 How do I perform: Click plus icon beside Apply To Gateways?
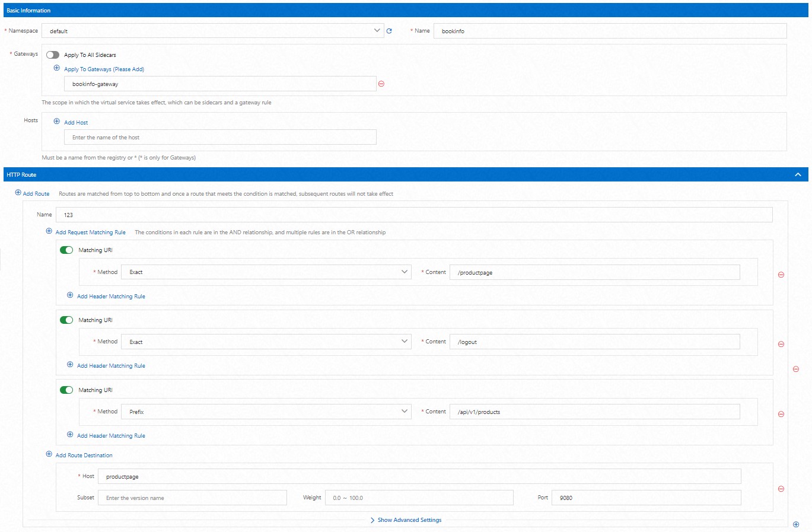pos(57,68)
